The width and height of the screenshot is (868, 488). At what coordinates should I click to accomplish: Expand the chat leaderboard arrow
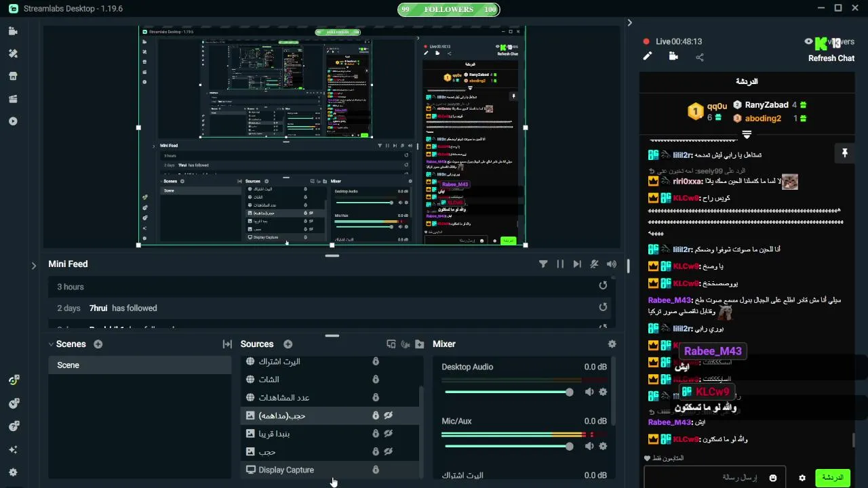(x=747, y=134)
